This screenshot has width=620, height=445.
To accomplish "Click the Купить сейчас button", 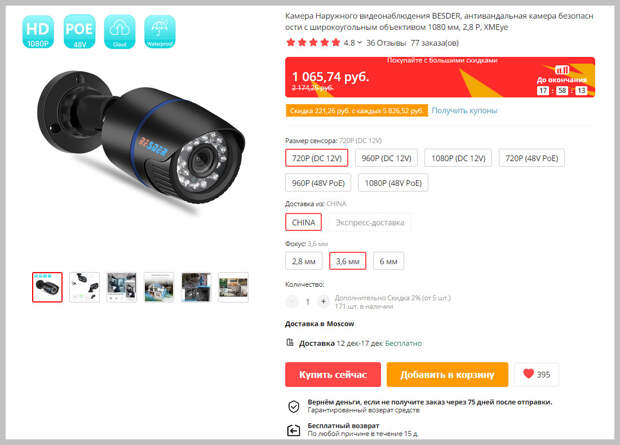I will coord(333,375).
